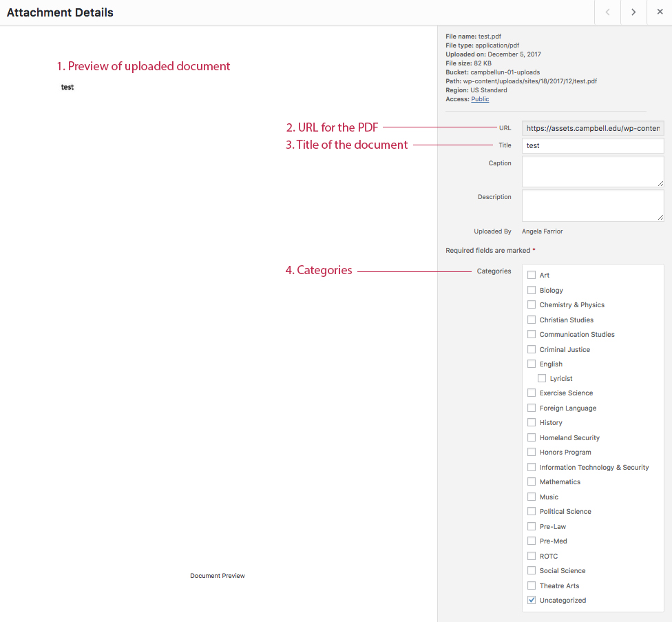Image resolution: width=672 pixels, height=622 pixels.
Task: Check the Music category
Action: point(532,497)
